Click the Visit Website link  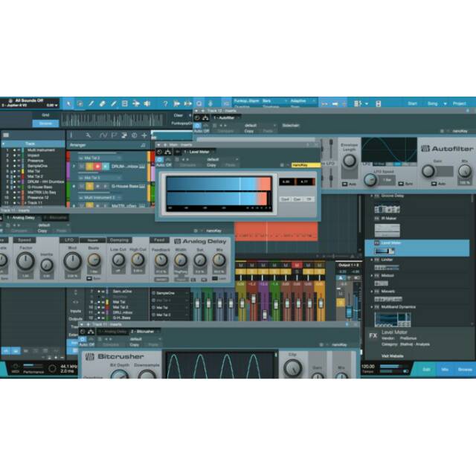pyautogui.click(x=392, y=356)
